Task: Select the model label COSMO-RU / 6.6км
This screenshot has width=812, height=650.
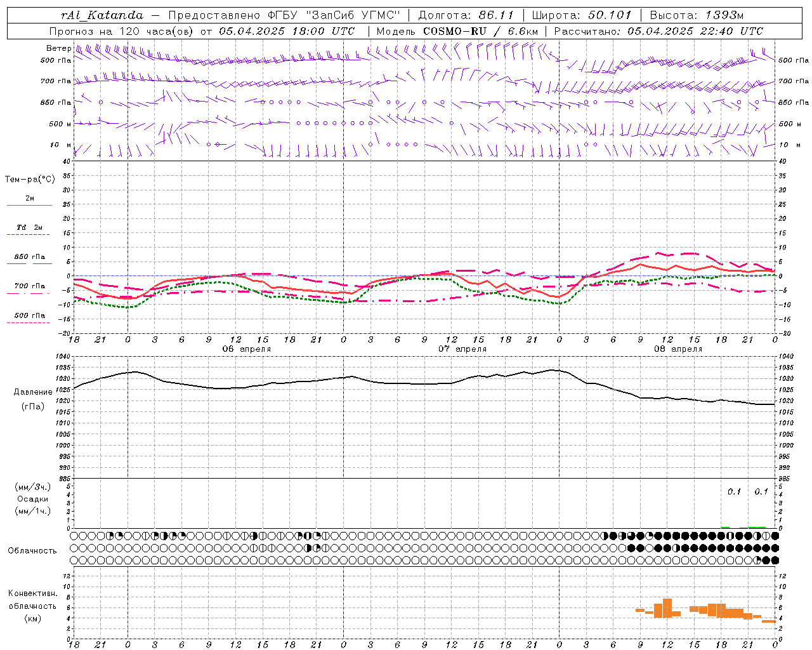Action: pos(480,31)
